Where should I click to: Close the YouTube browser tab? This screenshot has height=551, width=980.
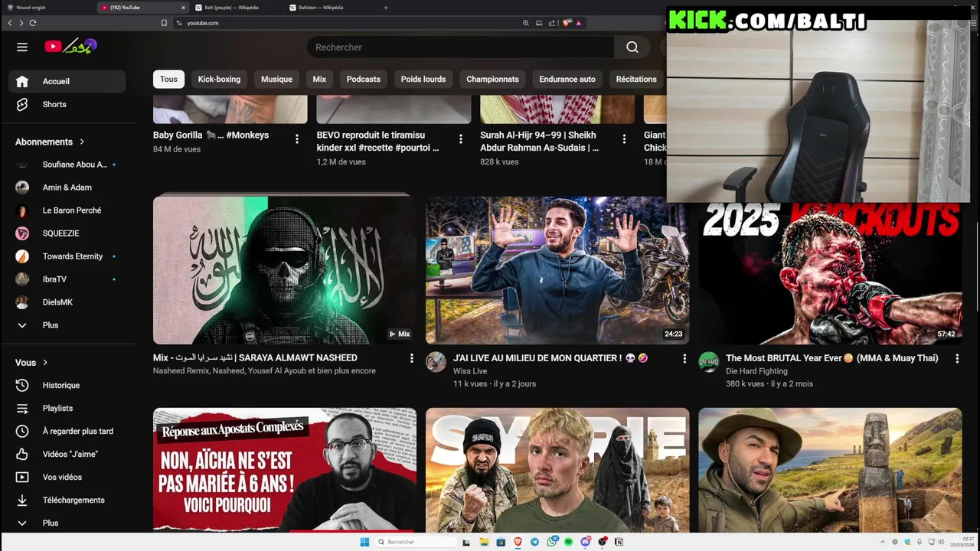[x=183, y=7]
